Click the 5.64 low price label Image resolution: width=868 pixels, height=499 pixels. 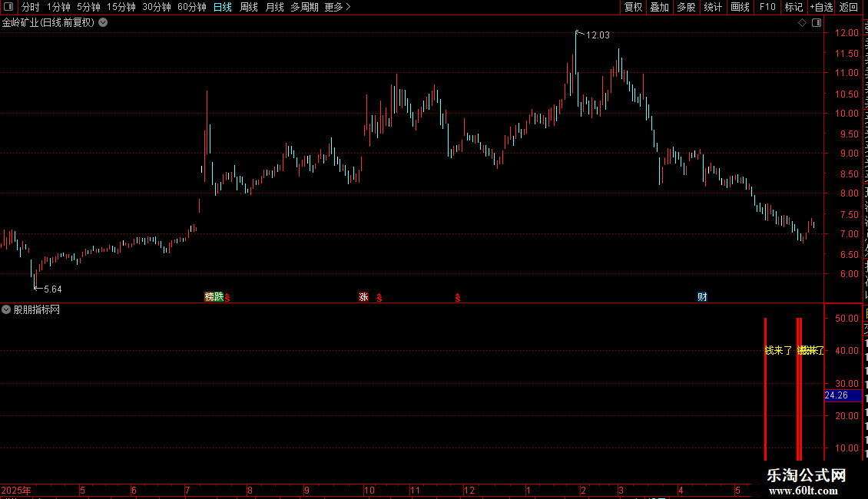click(52, 289)
